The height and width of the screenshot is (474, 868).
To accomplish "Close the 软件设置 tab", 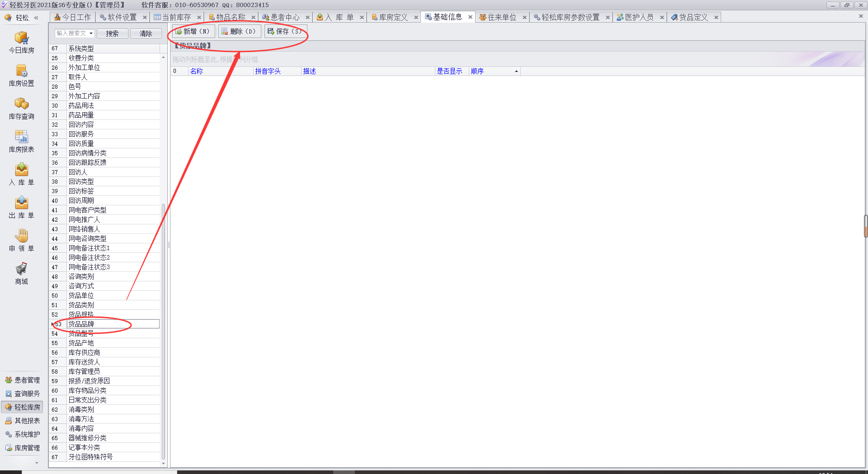I will (x=145, y=17).
